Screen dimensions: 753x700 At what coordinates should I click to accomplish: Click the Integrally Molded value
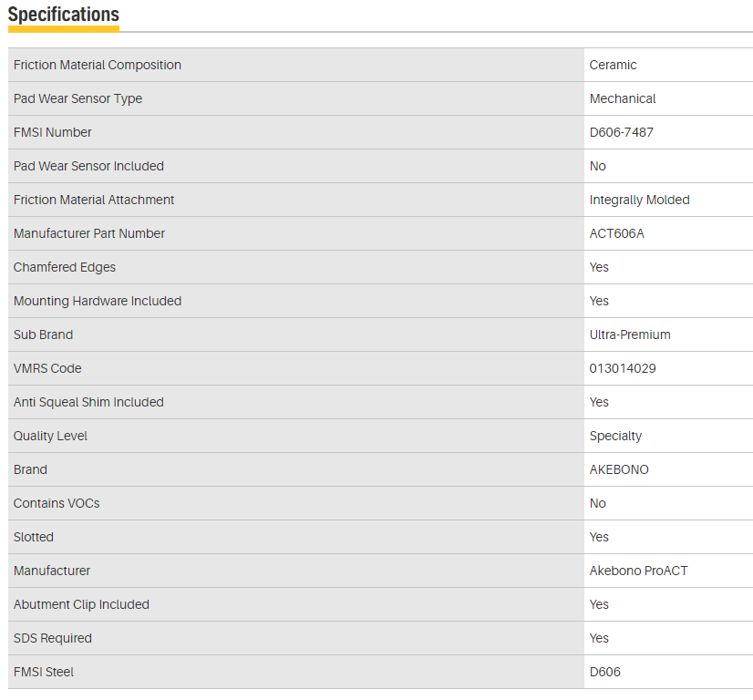pos(640,200)
